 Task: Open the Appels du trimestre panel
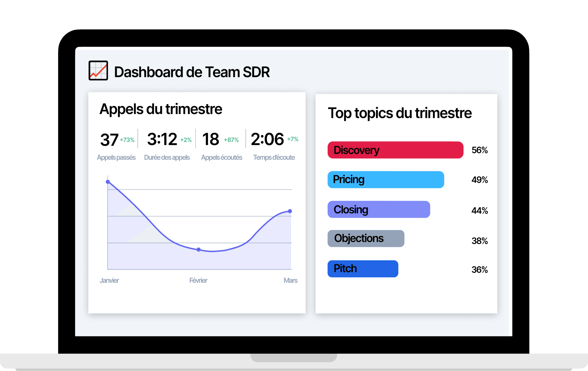(x=161, y=109)
